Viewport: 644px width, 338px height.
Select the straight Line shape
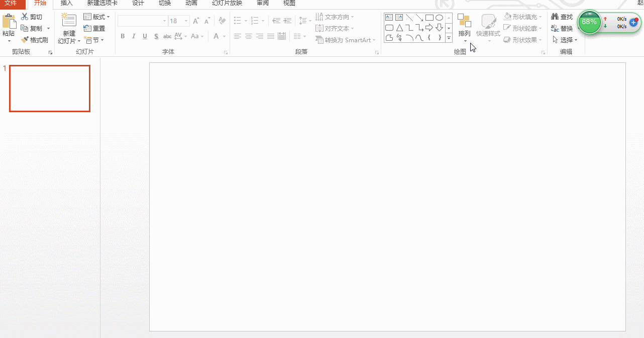tap(409, 17)
